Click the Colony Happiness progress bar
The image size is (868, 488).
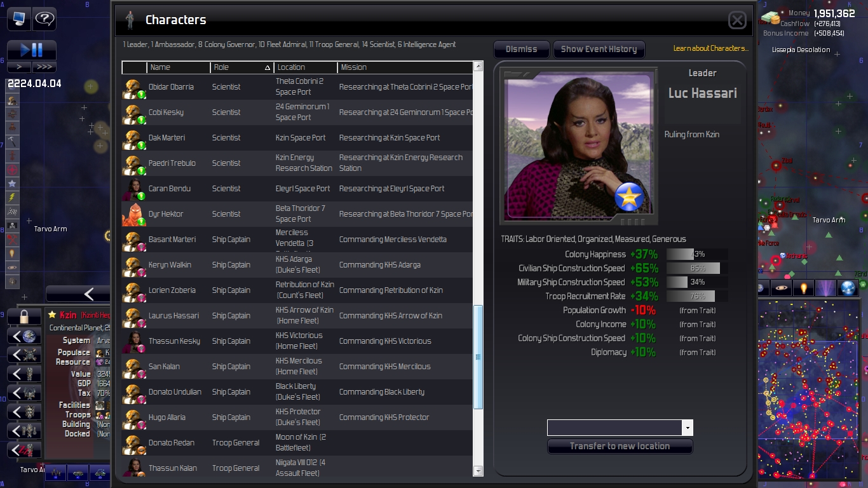point(697,254)
